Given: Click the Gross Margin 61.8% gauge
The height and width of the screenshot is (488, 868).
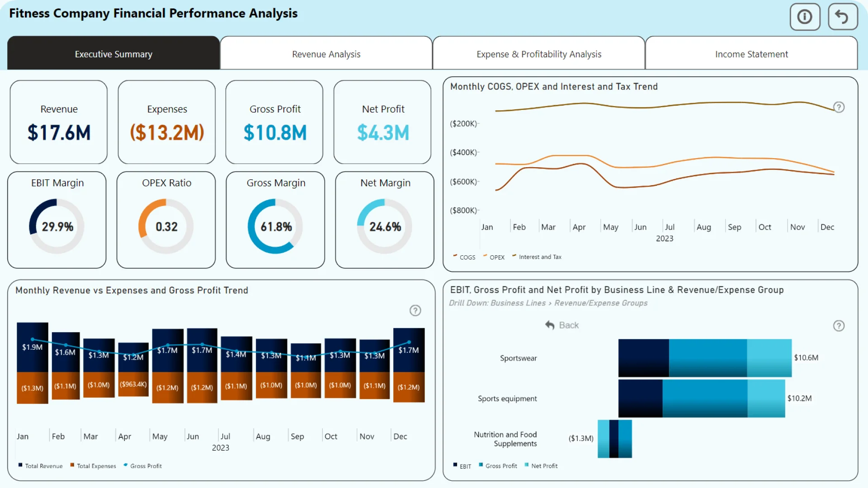Looking at the screenshot, I should (276, 226).
